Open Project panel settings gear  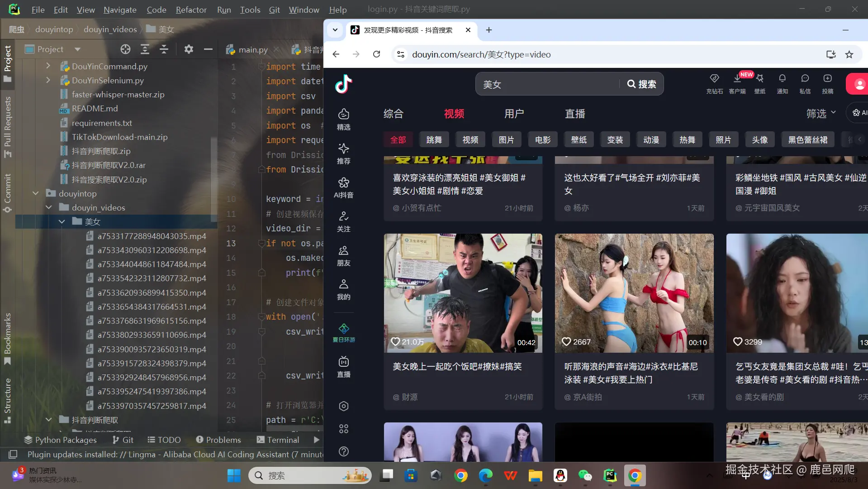pyautogui.click(x=189, y=49)
